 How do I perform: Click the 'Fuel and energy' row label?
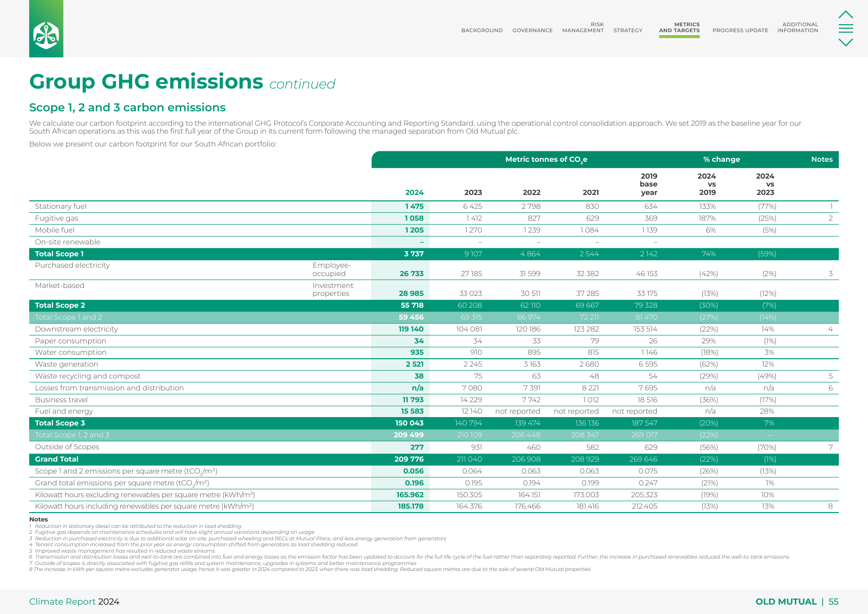pyautogui.click(x=64, y=411)
